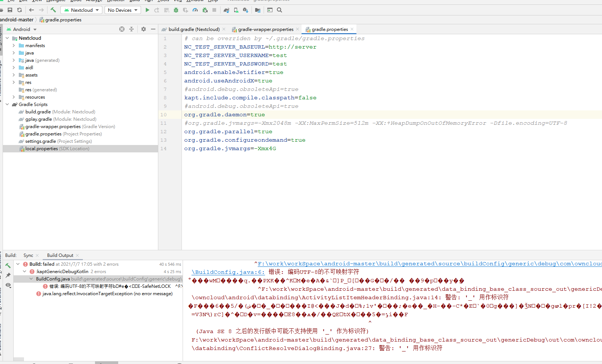The width and height of the screenshot is (602, 364).
Task: Click Attach Debugger to Android Process icon
Action: tap(205, 10)
